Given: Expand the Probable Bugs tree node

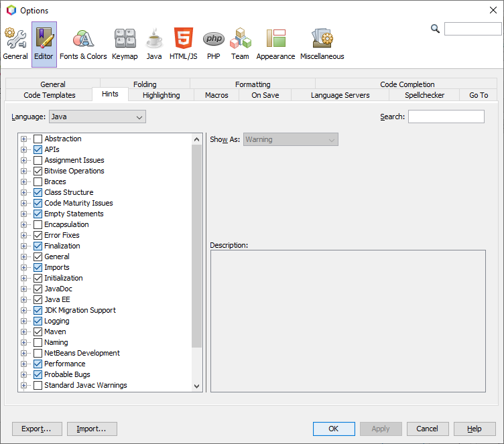Looking at the screenshot, I should pyautogui.click(x=24, y=375).
